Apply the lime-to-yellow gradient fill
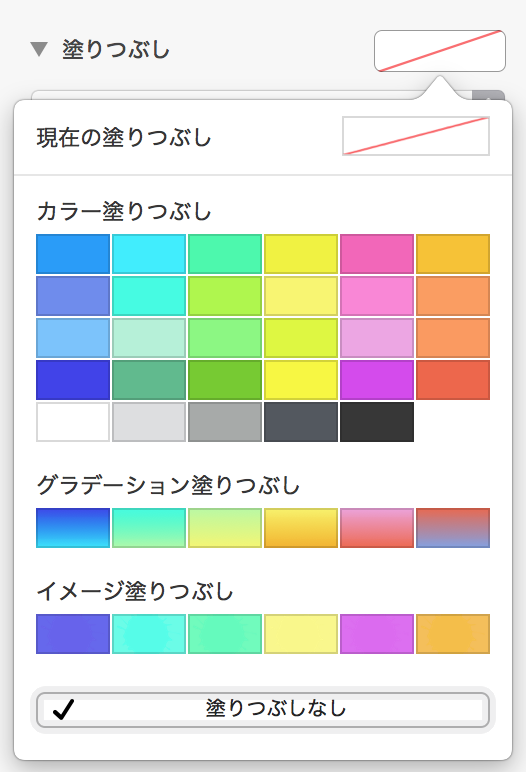Viewport: 526px width, 772px height. pyautogui.click(x=225, y=528)
